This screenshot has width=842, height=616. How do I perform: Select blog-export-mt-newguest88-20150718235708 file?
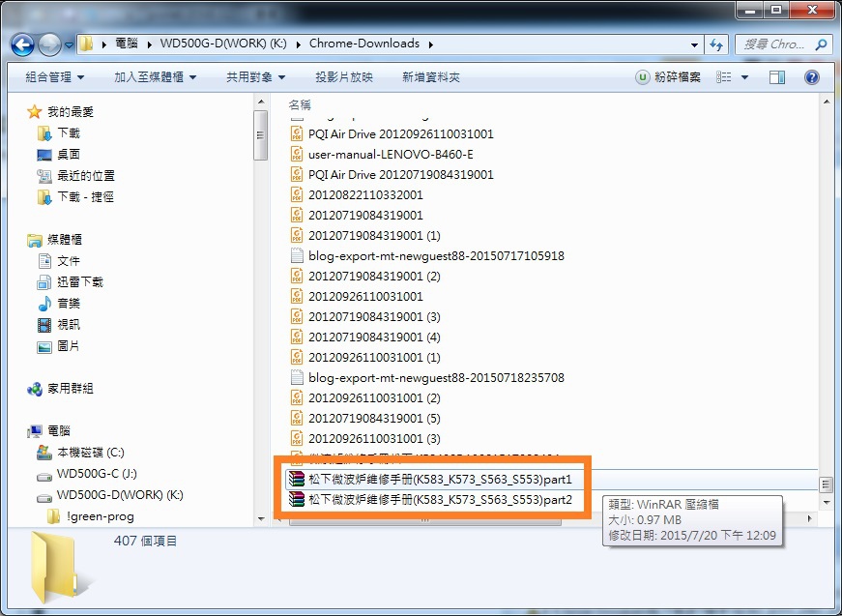click(x=436, y=377)
